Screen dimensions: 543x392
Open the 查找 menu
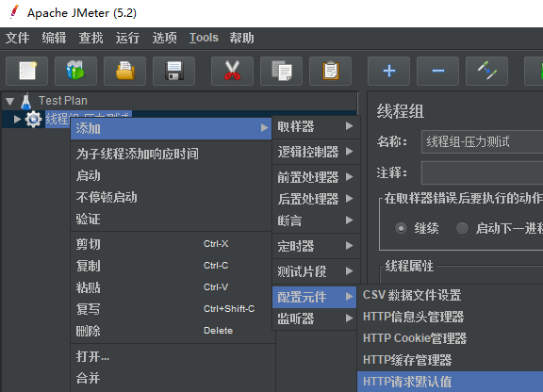(x=90, y=38)
